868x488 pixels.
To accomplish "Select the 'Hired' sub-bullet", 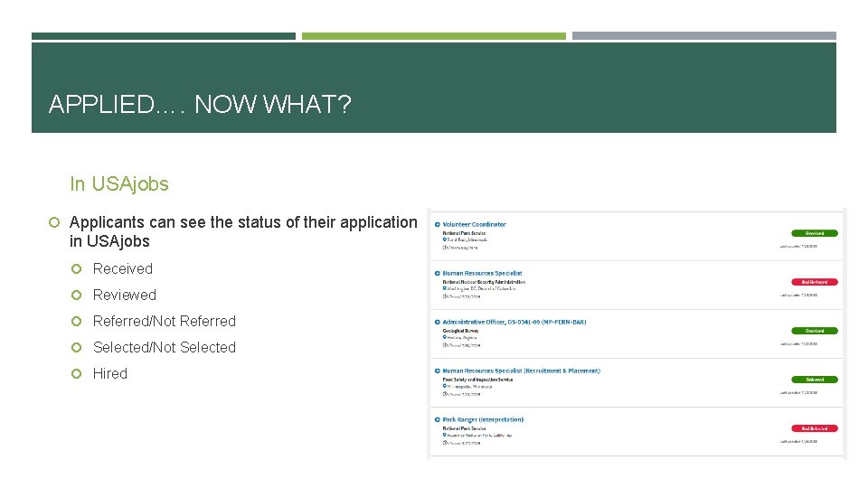I will [x=110, y=373].
